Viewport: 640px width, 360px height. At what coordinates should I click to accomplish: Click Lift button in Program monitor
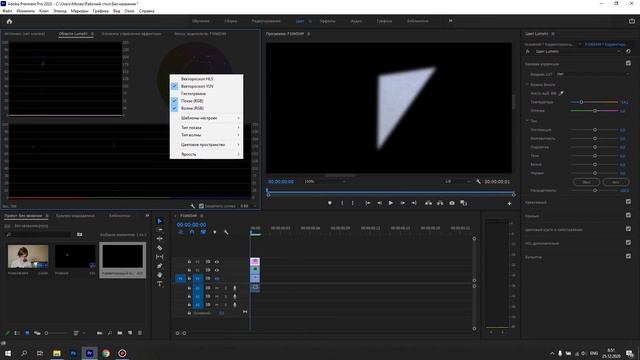point(428,203)
